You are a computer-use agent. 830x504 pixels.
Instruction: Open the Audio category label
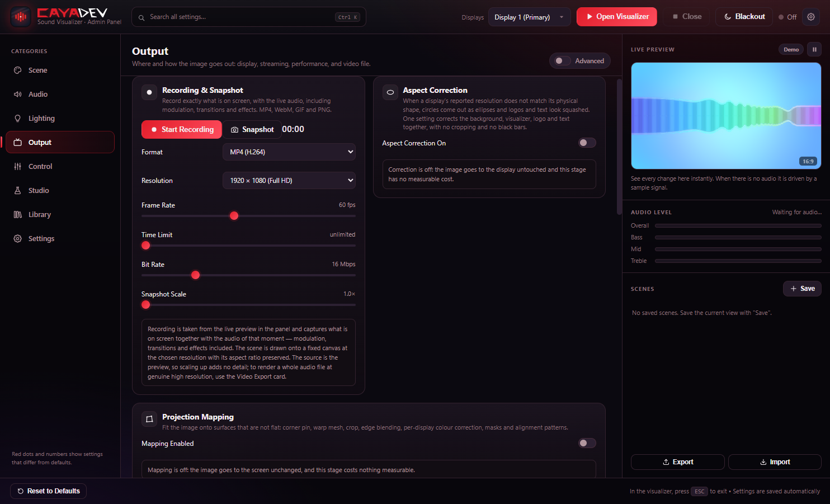[x=38, y=95]
